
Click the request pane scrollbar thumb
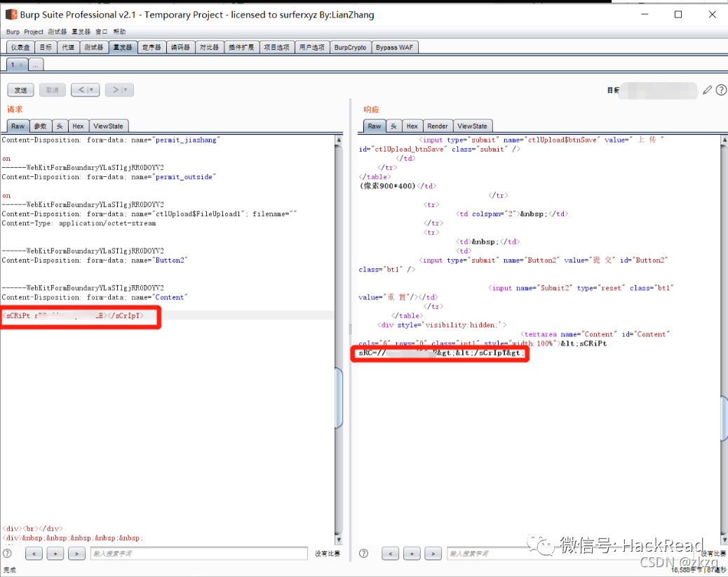pyautogui.click(x=339, y=398)
